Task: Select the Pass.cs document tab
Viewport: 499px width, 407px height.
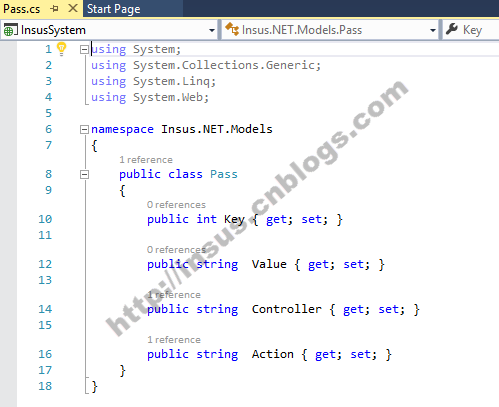Action: coord(22,9)
